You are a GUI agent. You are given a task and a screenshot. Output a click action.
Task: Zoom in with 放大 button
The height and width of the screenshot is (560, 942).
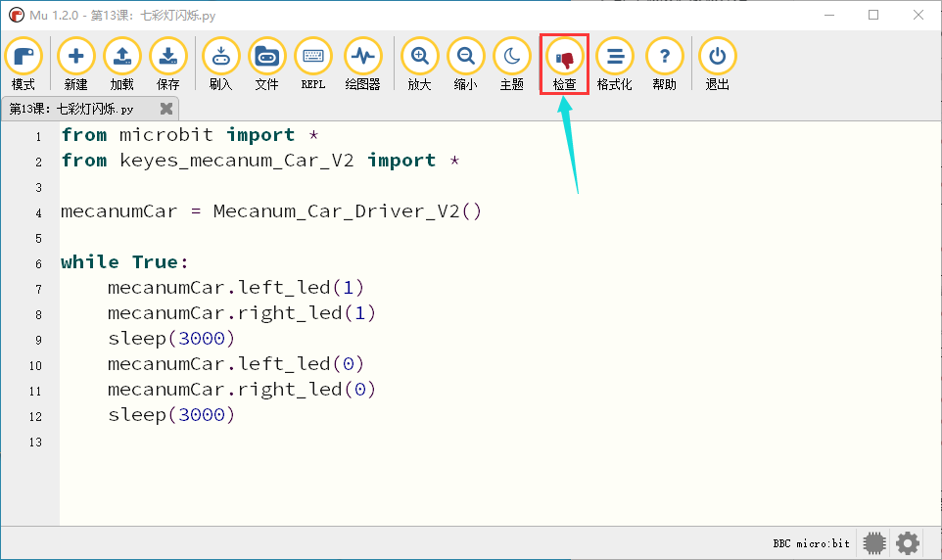419,64
